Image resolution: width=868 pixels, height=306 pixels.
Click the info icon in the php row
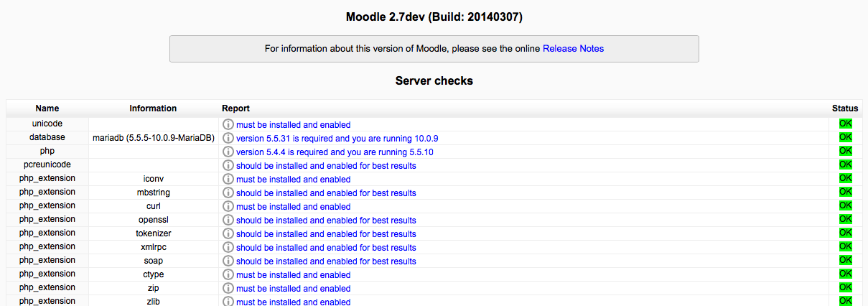(x=228, y=152)
